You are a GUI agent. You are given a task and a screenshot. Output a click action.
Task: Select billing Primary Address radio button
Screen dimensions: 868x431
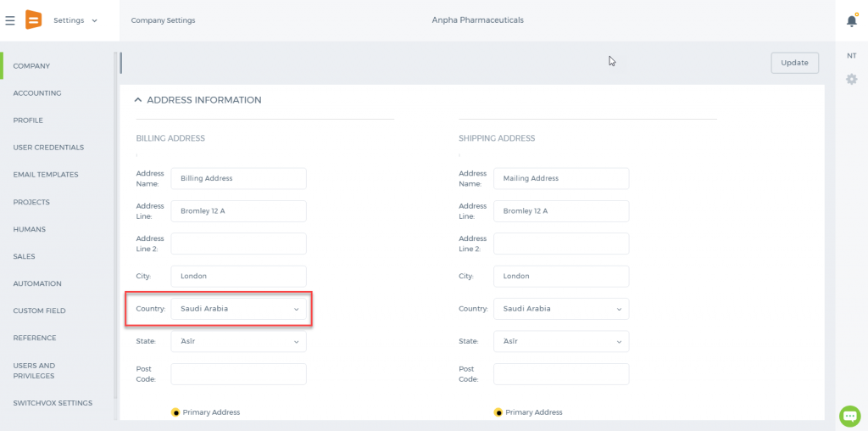[x=175, y=412]
